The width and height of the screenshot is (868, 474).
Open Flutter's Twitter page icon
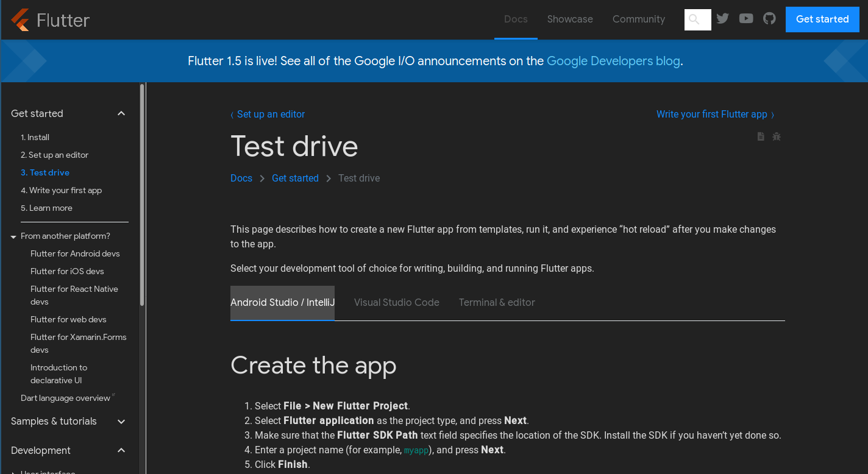(x=723, y=19)
